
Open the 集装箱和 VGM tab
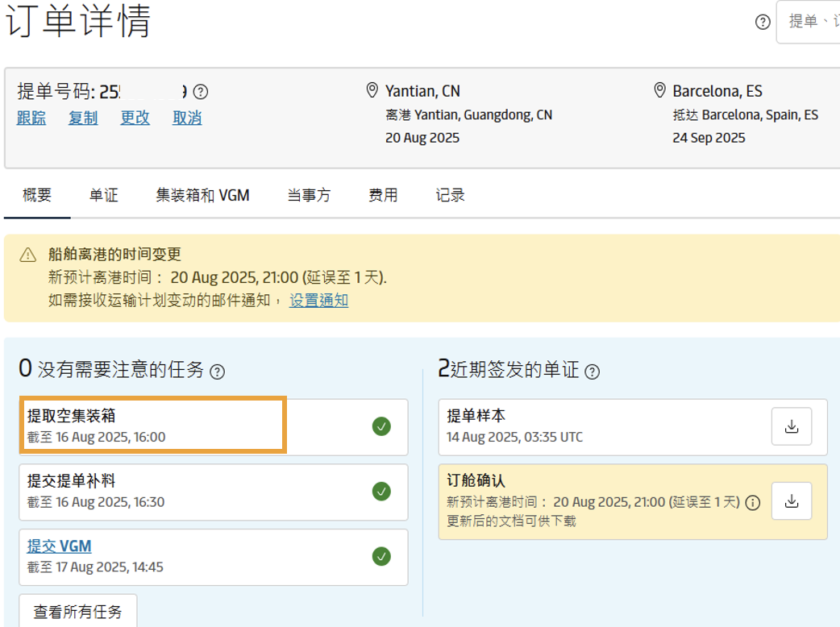202,195
